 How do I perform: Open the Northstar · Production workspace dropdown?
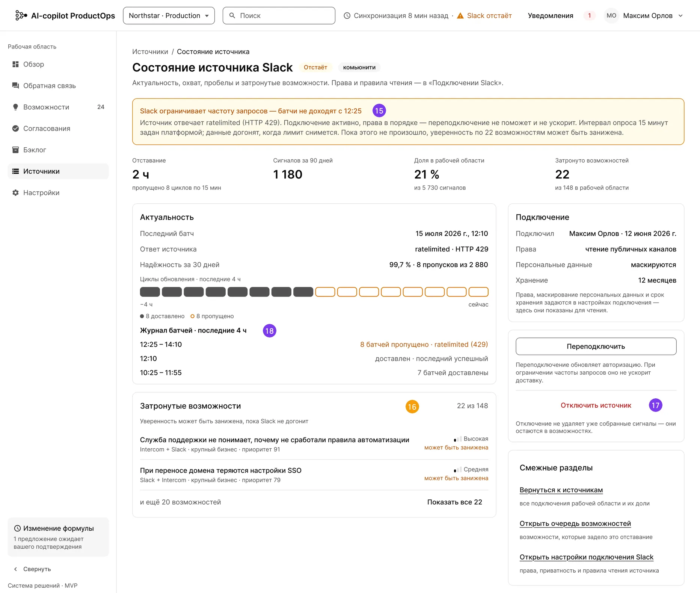coord(169,15)
